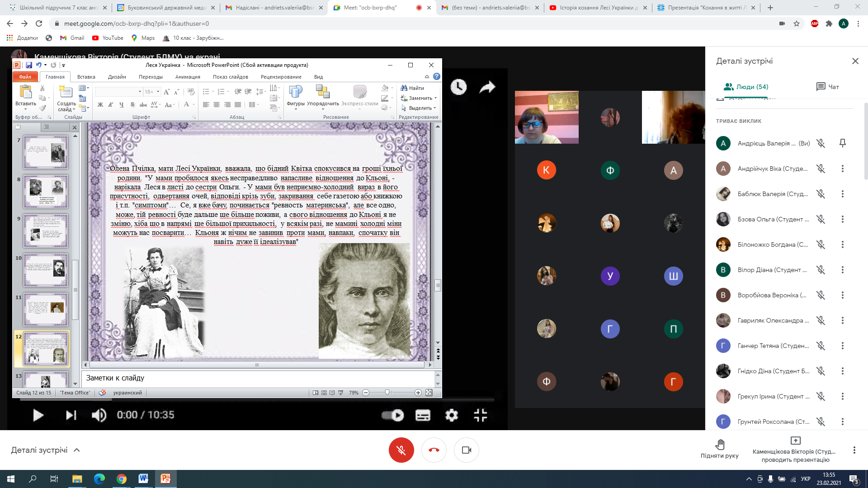Switch to Люди (54) tab
868x488 pixels.
(x=746, y=87)
